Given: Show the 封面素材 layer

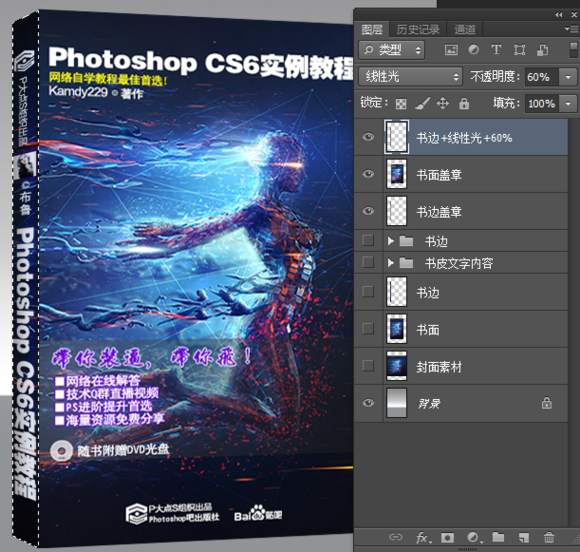Looking at the screenshot, I should pos(368,366).
